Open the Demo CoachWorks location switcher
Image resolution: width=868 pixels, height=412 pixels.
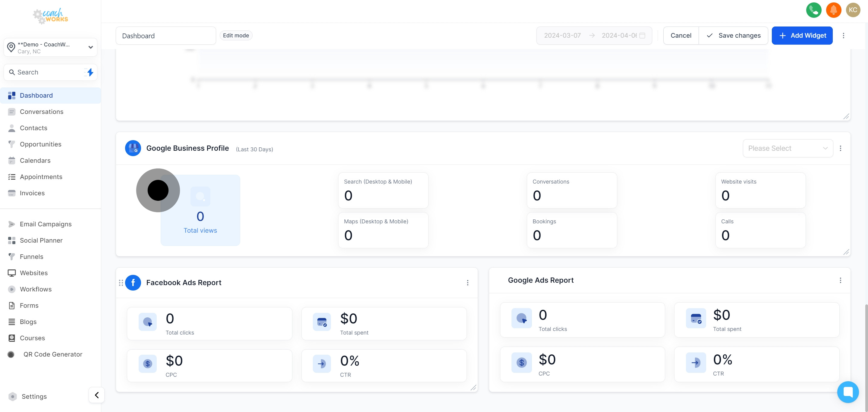51,48
